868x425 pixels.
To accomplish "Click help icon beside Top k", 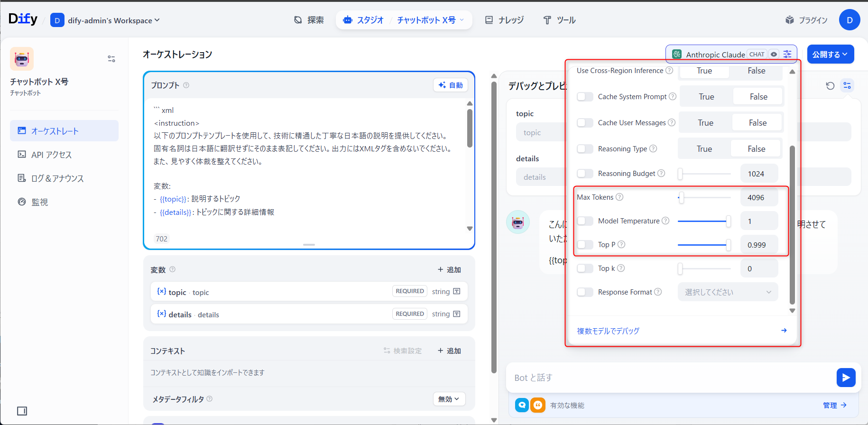I will 621,268.
